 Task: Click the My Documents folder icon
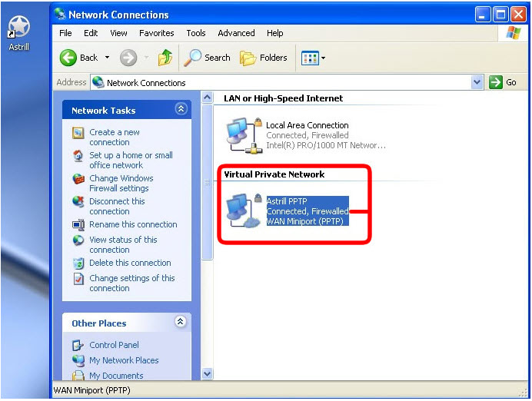coord(78,376)
